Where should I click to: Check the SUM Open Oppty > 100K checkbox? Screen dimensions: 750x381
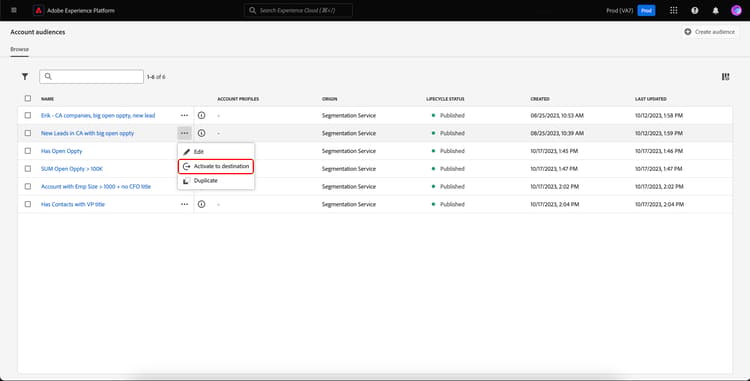[x=28, y=168]
